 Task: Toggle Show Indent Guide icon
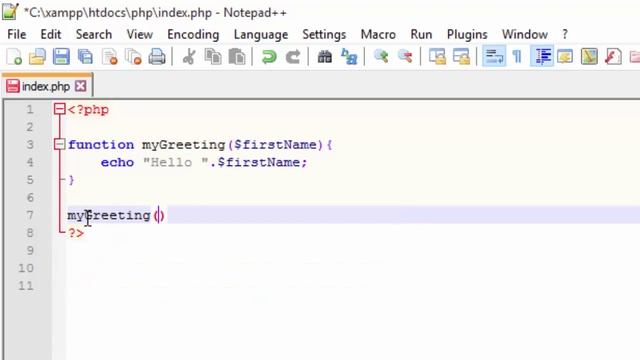coord(542,57)
